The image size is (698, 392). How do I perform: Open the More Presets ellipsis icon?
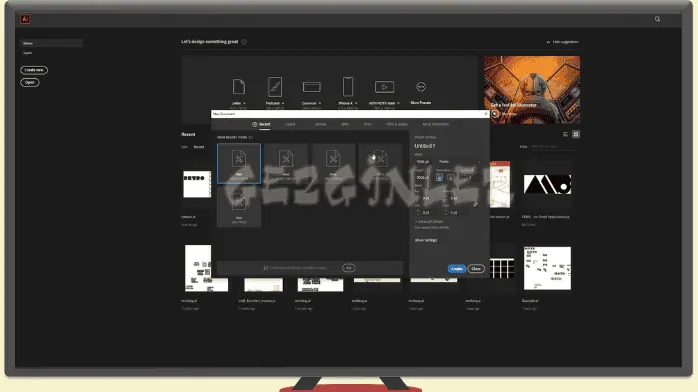tap(421, 87)
